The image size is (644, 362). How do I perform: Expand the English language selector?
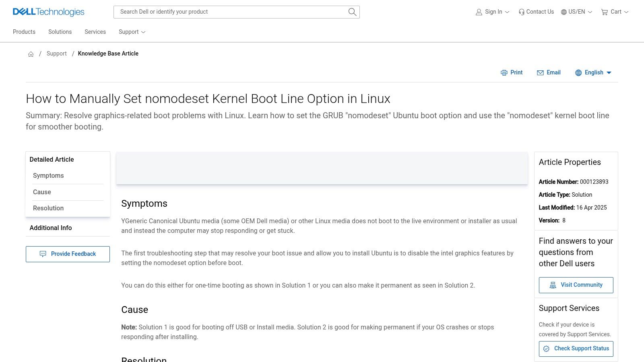[593, 73]
